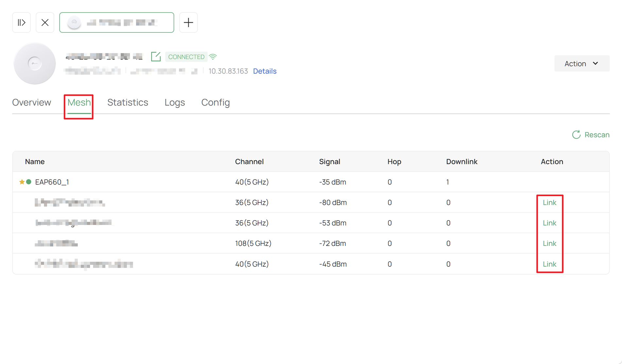Switch to the Mesh tab
This screenshot has height=364, width=622.
(79, 102)
